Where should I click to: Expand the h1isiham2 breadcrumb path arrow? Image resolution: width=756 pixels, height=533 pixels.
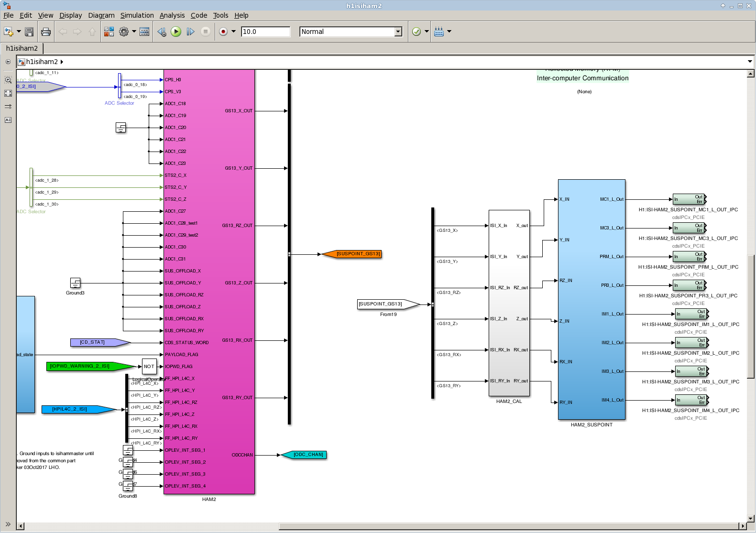click(62, 62)
